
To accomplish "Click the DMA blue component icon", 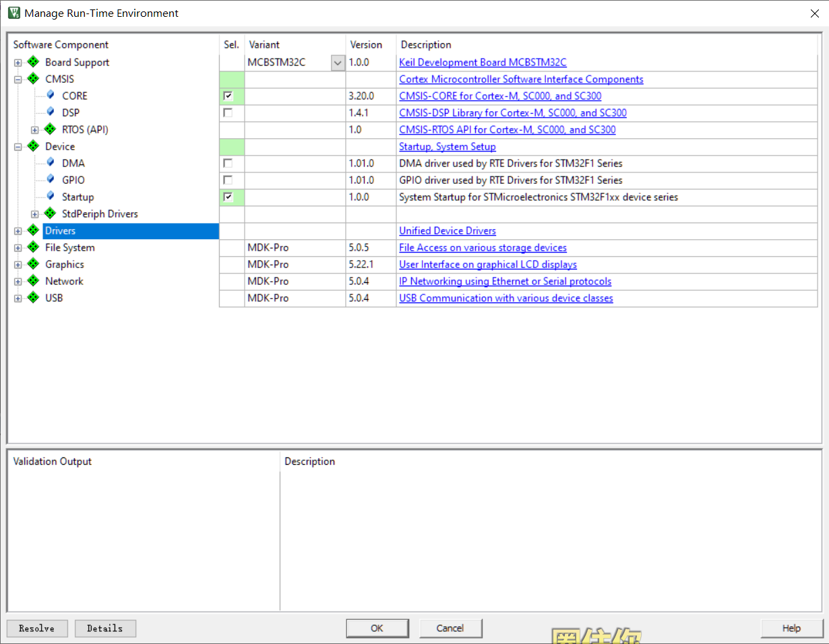I will pos(51,162).
